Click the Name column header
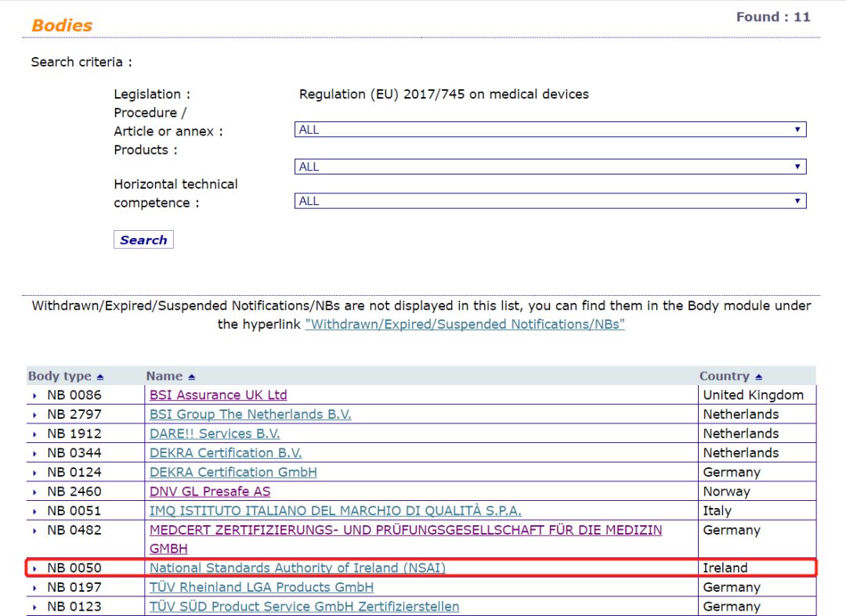Screen dimensions: 846x616 [164, 376]
